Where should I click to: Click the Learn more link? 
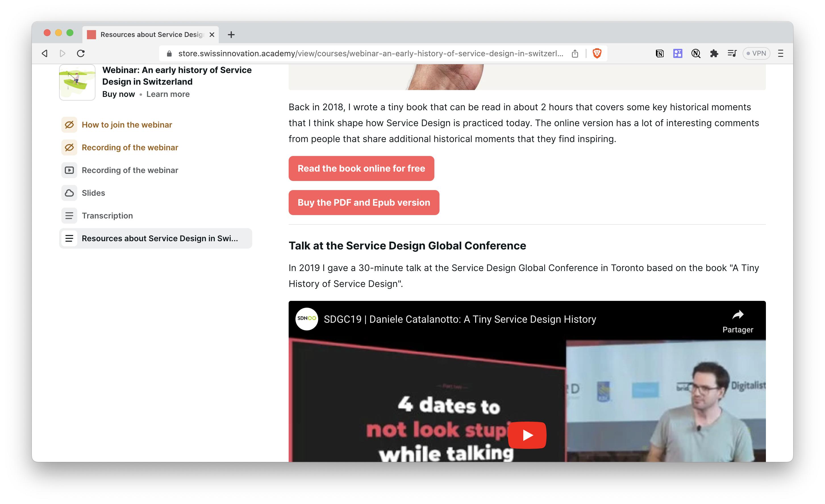168,94
